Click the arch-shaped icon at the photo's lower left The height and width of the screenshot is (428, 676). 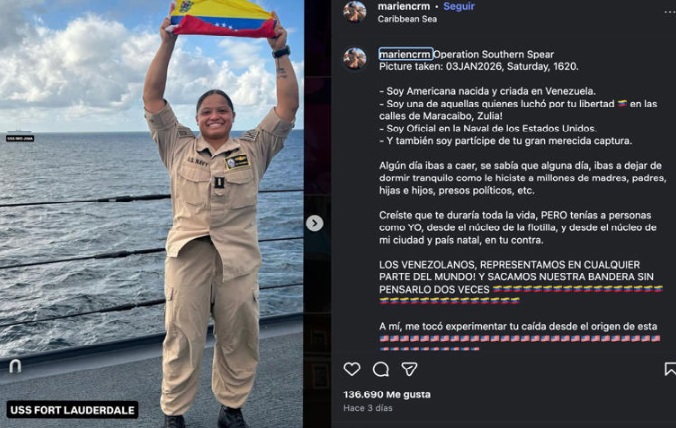tap(15, 366)
